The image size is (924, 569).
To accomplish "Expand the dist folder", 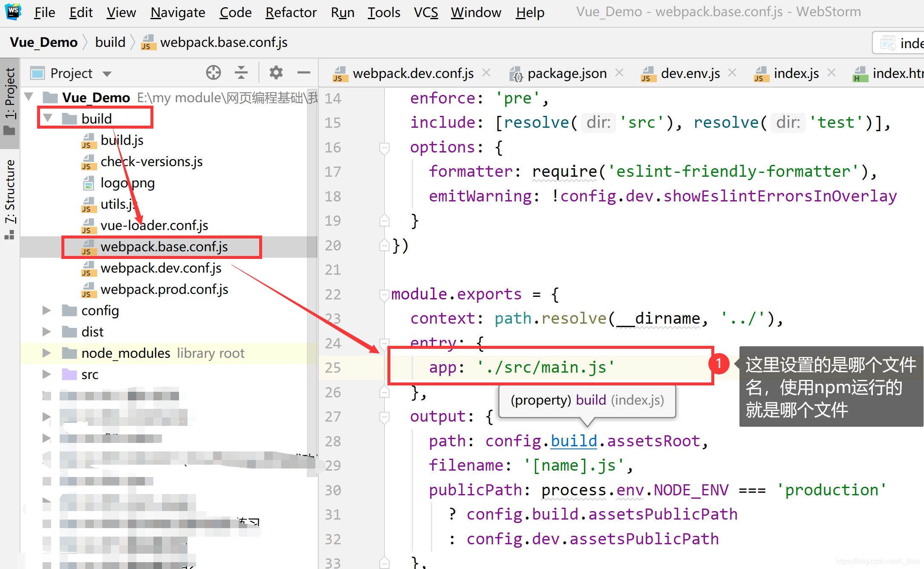I will click(x=46, y=332).
